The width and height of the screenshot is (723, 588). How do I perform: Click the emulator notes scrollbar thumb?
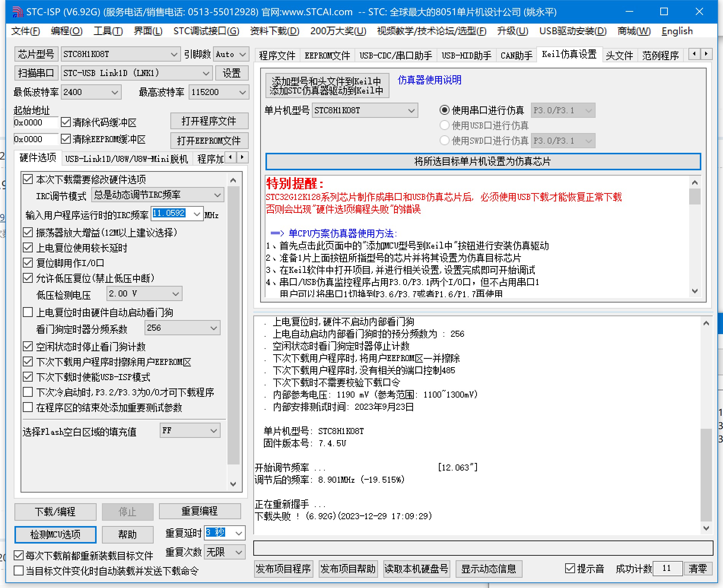(x=695, y=197)
